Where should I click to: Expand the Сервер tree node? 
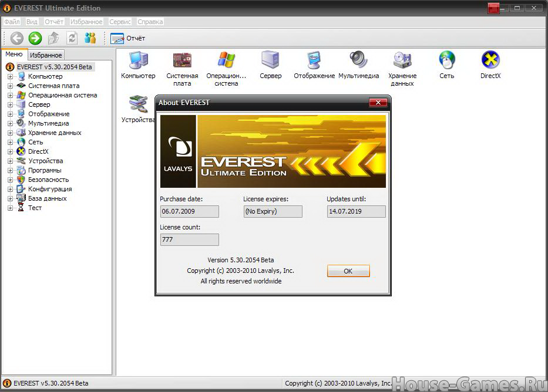[x=10, y=104]
